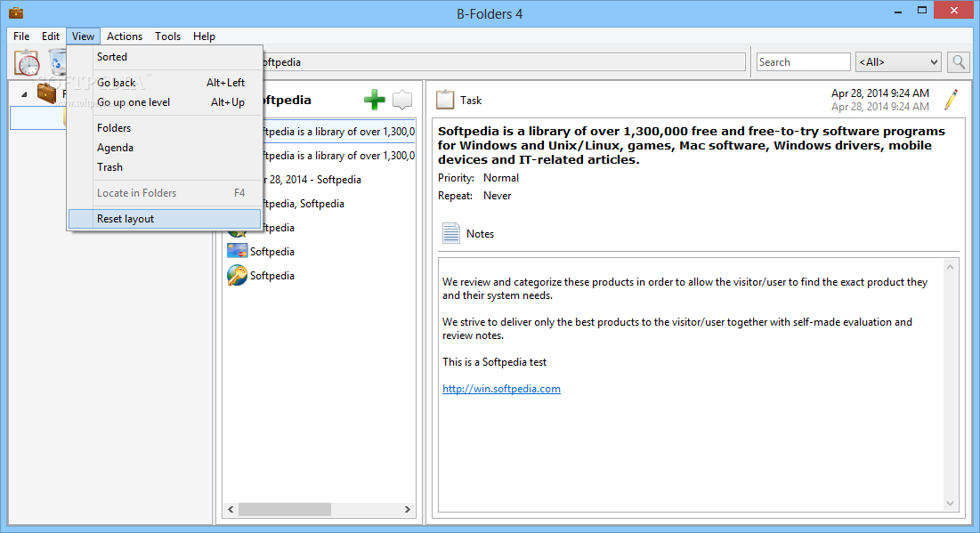Click the green plus add item icon

pos(375,100)
